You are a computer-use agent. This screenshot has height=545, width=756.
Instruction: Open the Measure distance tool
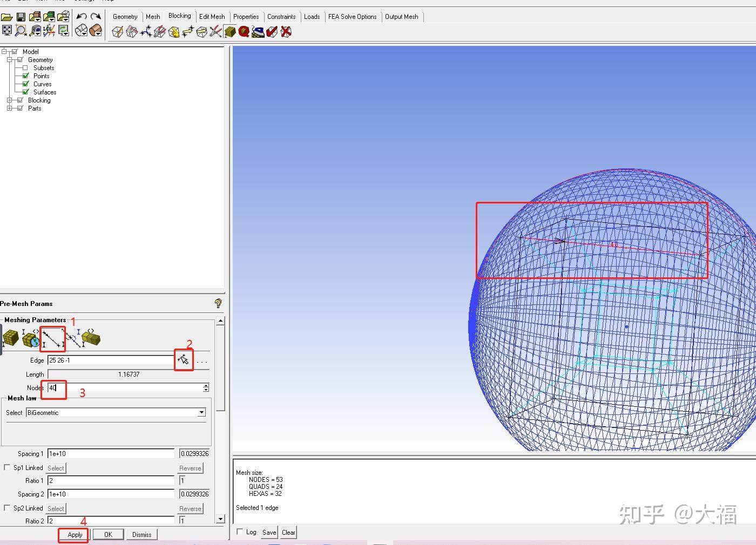coord(35,31)
